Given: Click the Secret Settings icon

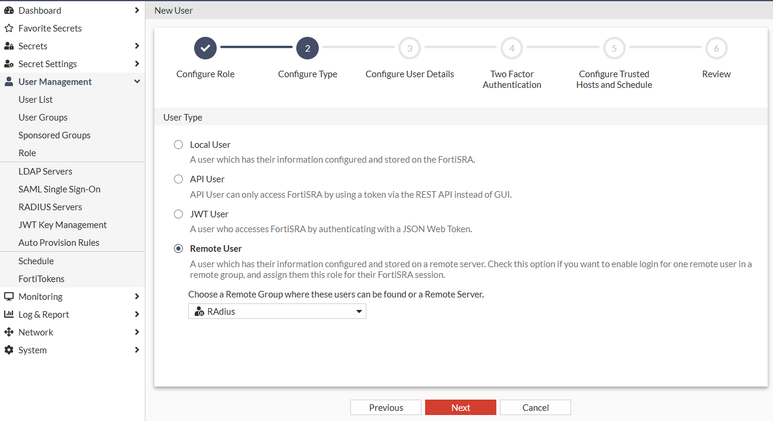Looking at the screenshot, I should click(9, 64).
